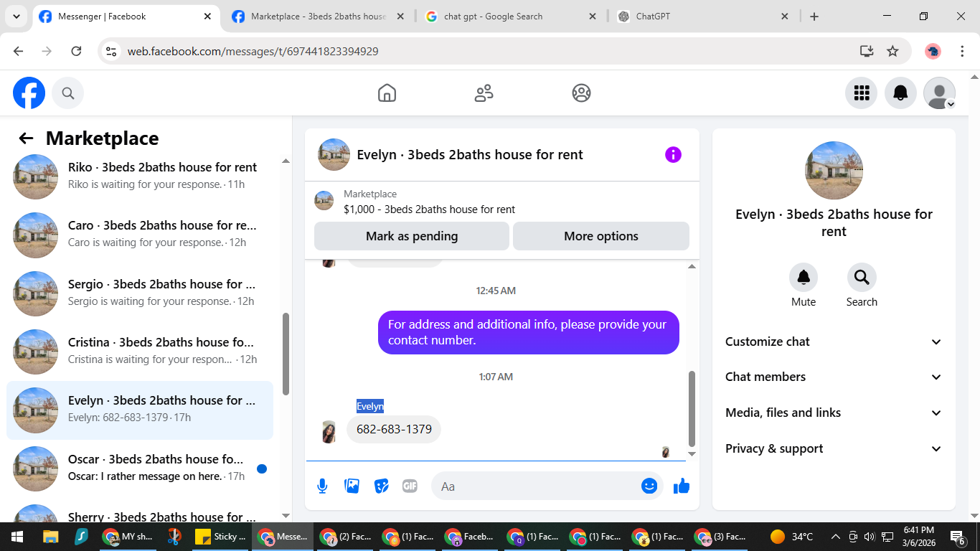Screen dimensions: 980x551
Task: Choose a GIF icon
Action: coord(410,486)
